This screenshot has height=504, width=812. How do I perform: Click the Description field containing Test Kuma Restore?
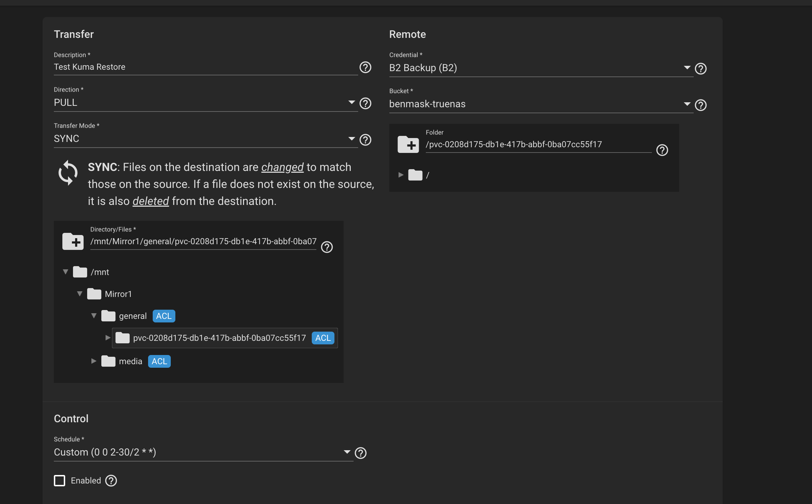pos(177,67)
